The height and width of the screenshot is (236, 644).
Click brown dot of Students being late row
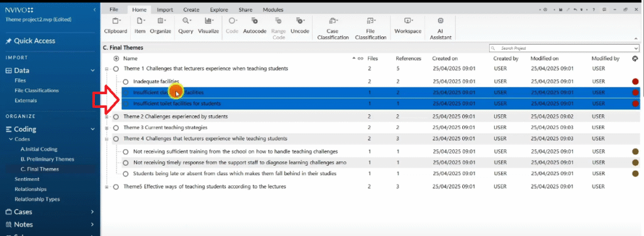point(635,174)
